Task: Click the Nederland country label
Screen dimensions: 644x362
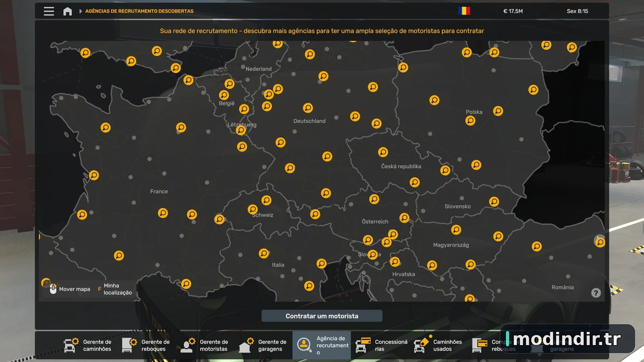Action: [x=258, y=69]
